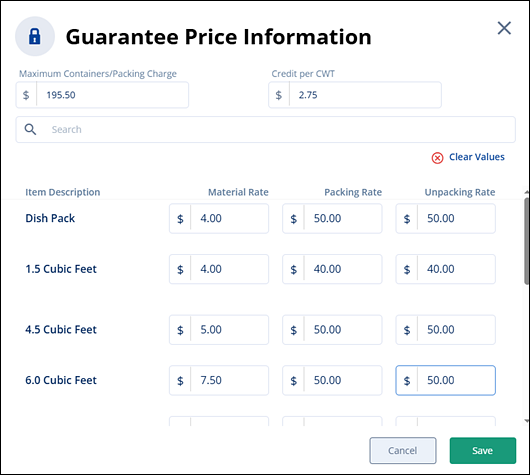Click the Maximum Containers/Packing Charge label
530x475 pixels.
(x=98, y=74)
